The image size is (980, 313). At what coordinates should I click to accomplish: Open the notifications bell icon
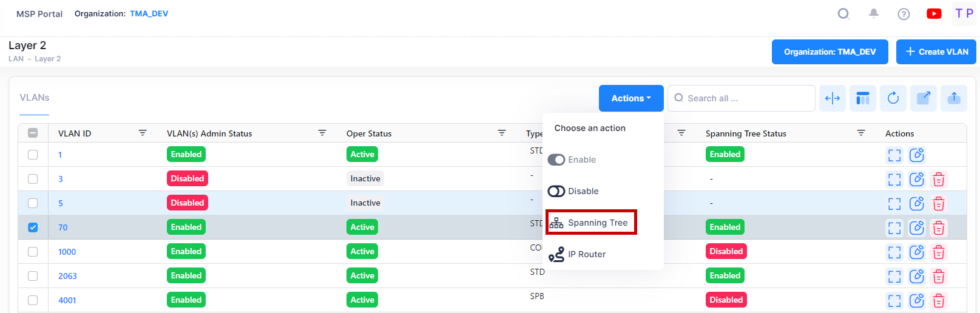pyautogui.click(x=874, y=13)
